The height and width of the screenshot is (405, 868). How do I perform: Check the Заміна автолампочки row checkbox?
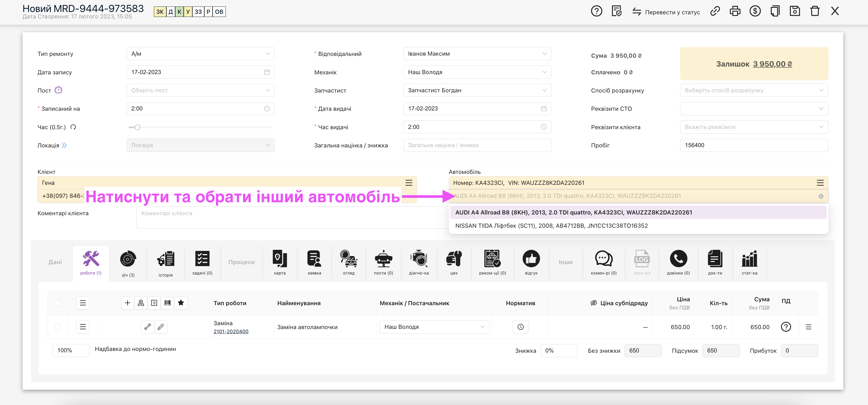58,327
